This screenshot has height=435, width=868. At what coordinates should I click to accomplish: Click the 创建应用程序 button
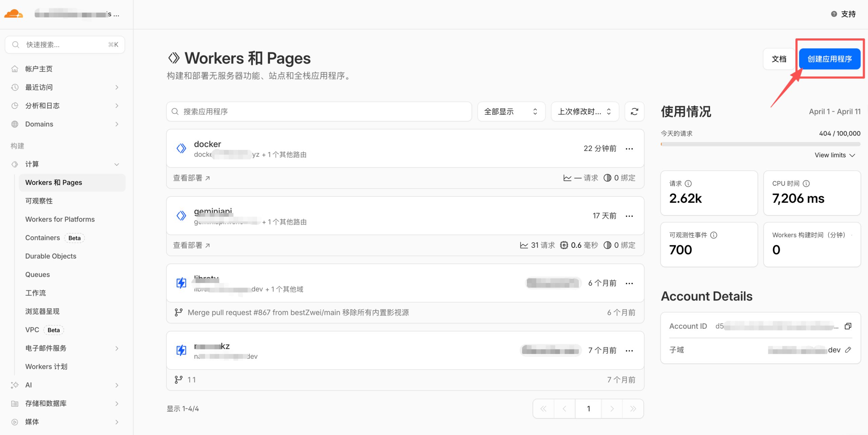coord(829,59)
